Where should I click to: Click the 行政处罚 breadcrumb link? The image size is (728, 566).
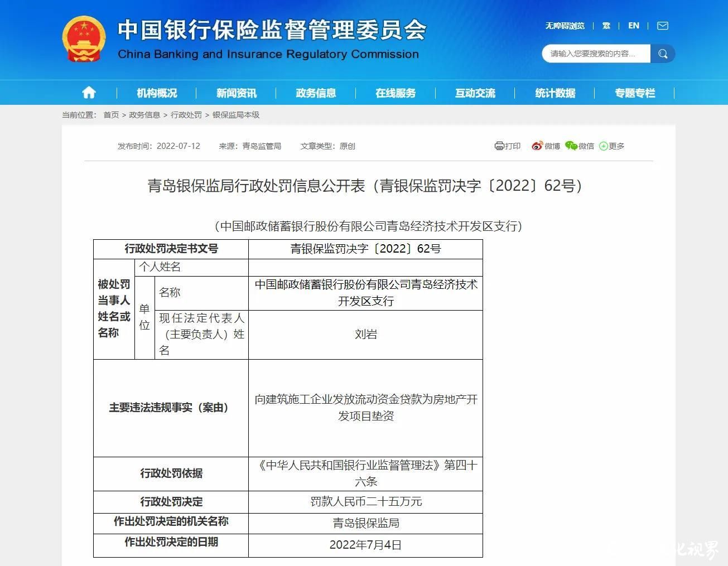[x=186, y=115]
